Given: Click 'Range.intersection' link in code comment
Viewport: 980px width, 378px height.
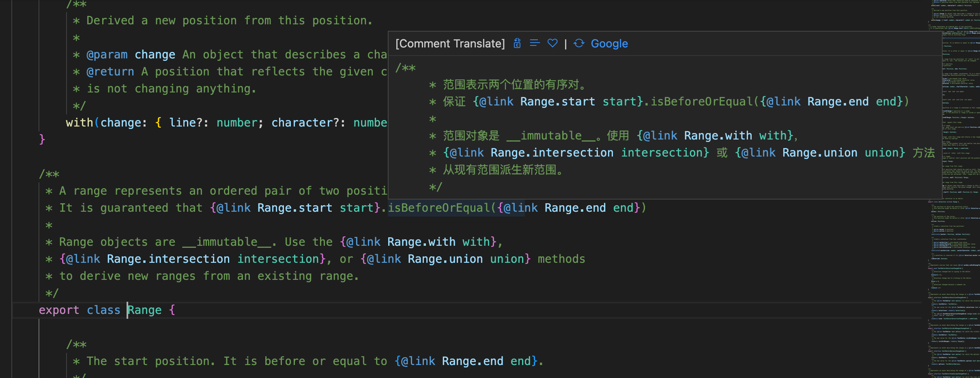Looking at the screenshot, I should click(x=168, y=259).
